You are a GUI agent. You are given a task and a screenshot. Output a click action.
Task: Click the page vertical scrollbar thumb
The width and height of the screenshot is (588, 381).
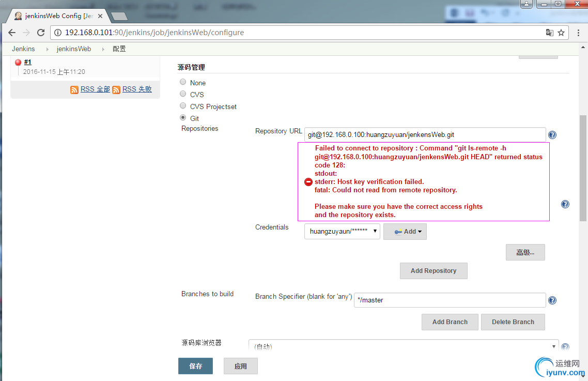(583, 168)
